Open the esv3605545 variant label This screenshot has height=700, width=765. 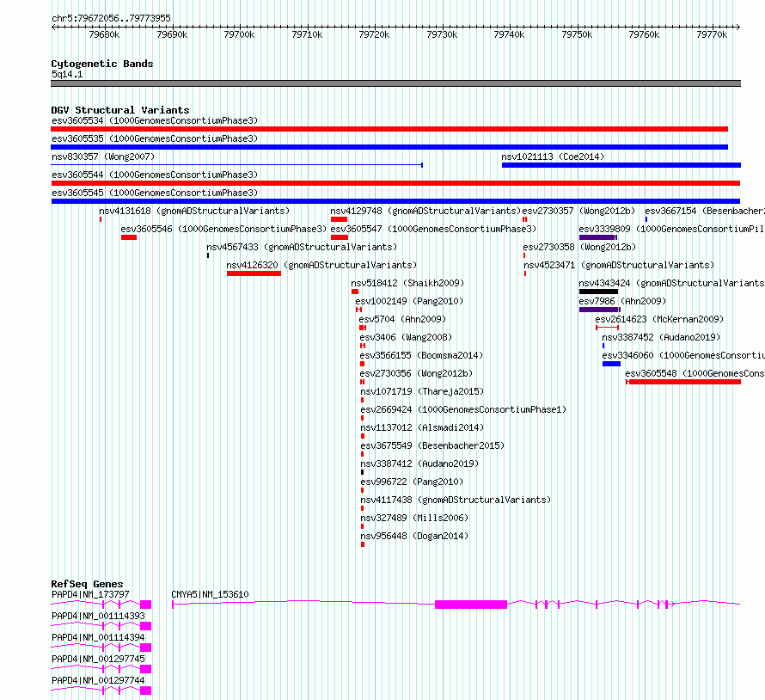coord(155,193)
